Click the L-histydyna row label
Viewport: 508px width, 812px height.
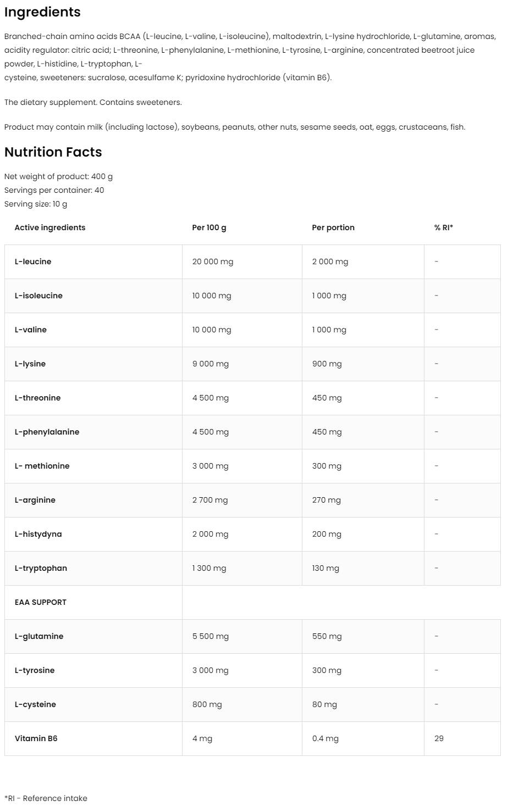38,534
